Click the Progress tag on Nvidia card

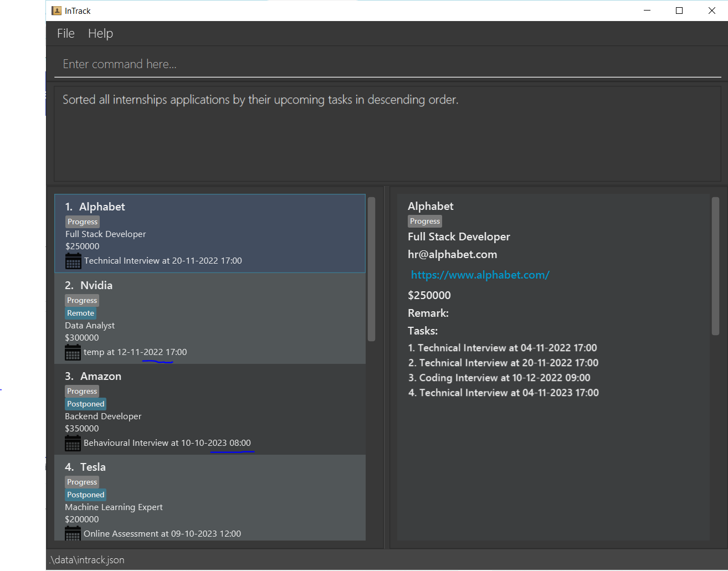click(82, 300)
